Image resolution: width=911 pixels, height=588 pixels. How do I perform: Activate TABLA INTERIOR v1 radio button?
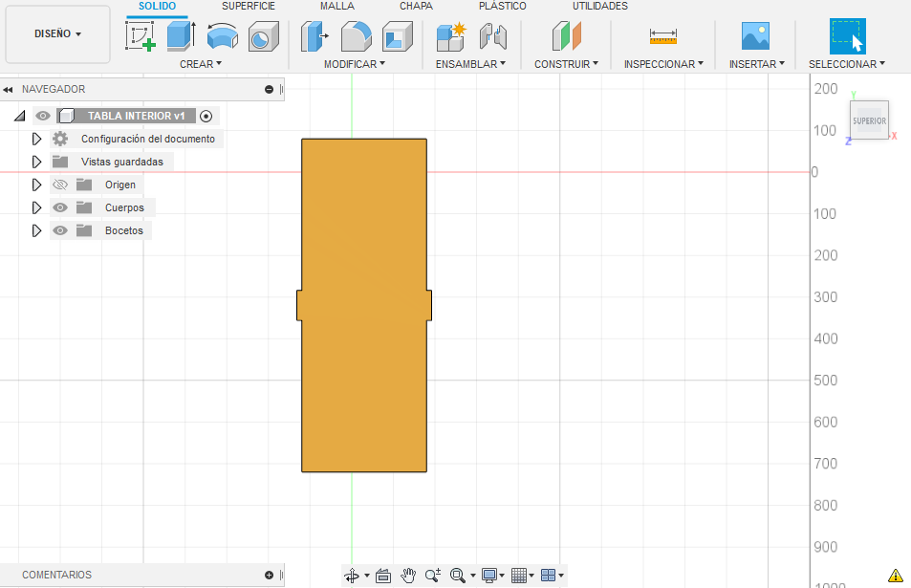click(x=206, y=117)
